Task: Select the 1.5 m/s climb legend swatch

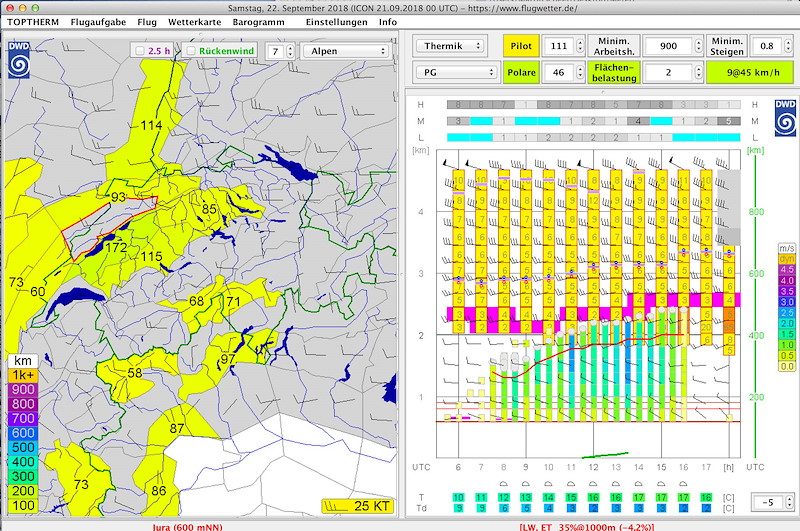Action: pyautogui.click(x=787, y=334)
